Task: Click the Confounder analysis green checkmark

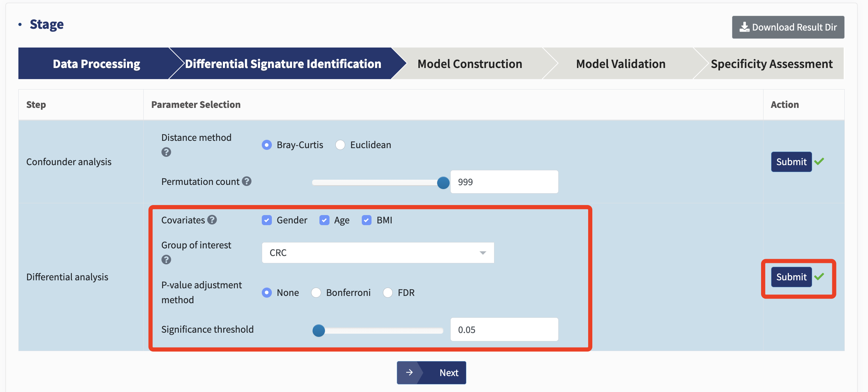Action: pos(819,161)
